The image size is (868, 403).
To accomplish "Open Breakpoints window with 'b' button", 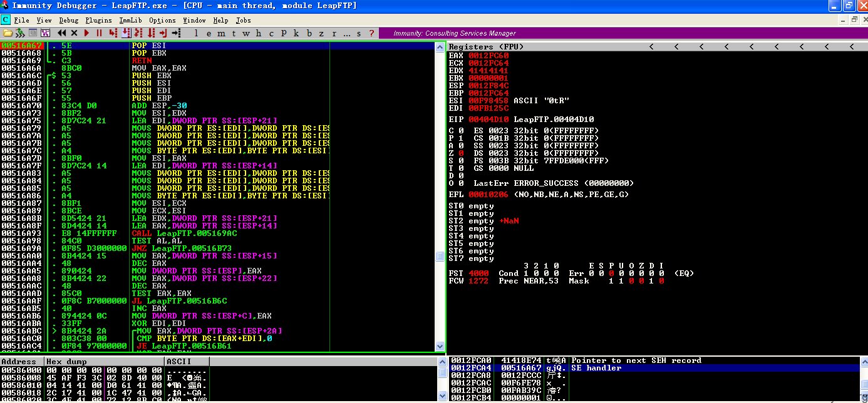I will (309, 33).
